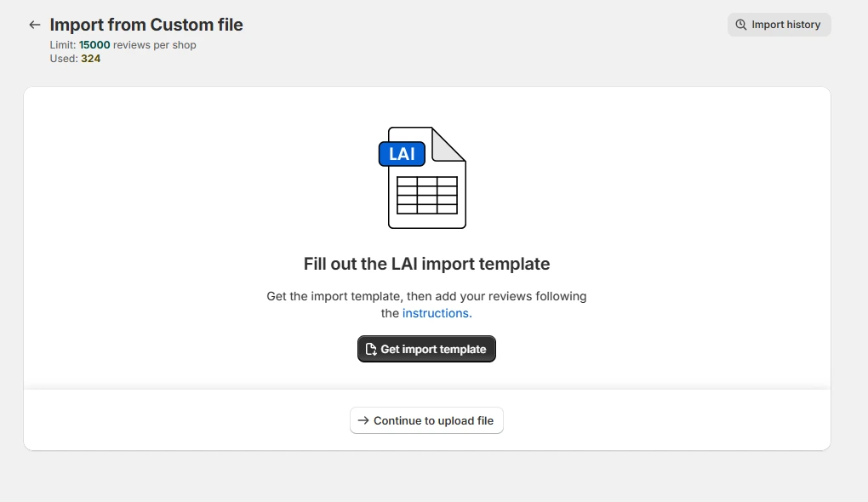The width and height of the screenshot is (868, 502).
Task: Click the document icon on Get import template
Action: [371, 349]
